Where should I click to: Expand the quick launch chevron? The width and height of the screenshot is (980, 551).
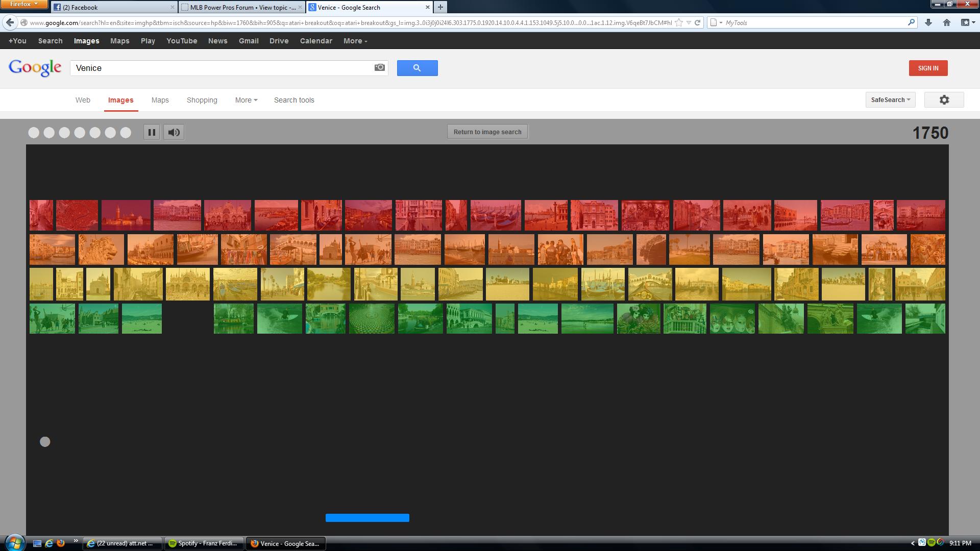pyautogui.click(x=76, y=541)
